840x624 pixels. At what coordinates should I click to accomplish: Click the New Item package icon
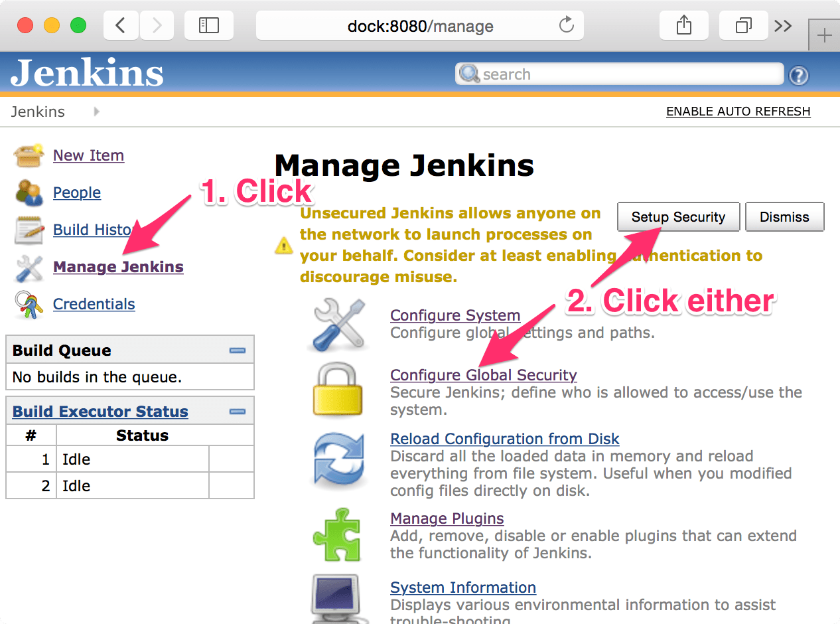coord(30,154)
